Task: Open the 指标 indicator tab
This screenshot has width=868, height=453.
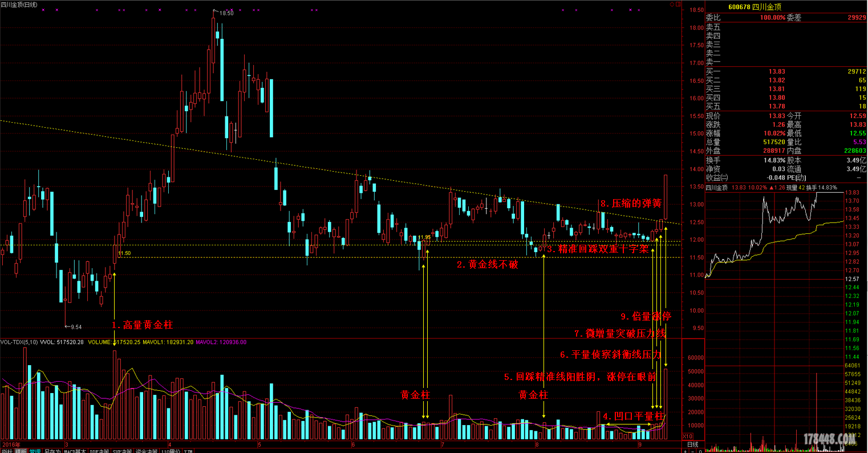Action: pyautogui.click(x=7, y=451)
